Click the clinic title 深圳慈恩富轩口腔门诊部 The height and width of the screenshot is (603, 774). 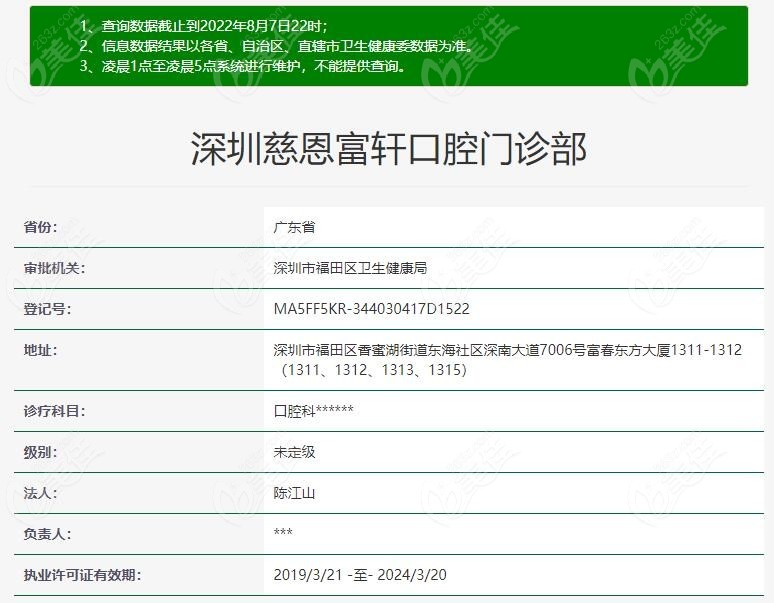[388, 149]
